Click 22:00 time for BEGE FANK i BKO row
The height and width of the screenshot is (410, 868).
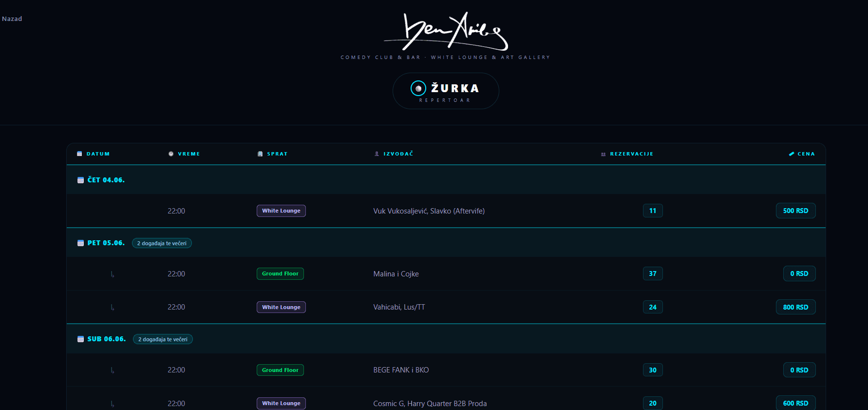point(176,370)
